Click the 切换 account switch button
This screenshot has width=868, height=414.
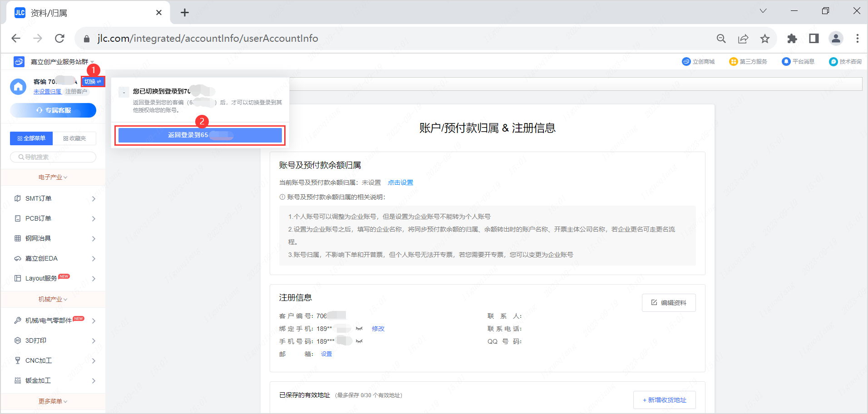pos(93,82)
